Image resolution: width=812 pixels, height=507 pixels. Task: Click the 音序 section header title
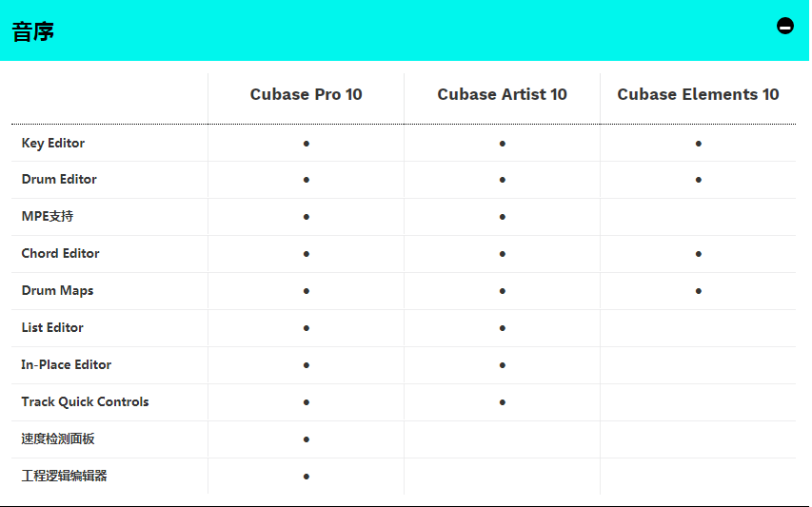point(33,31)
